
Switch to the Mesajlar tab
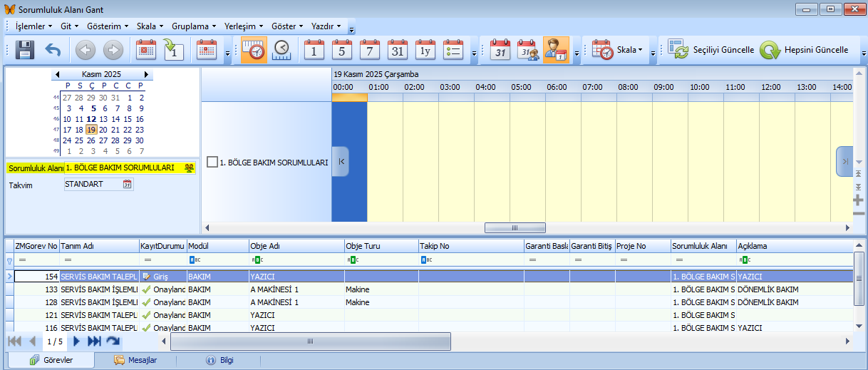click(x=135, y=360)
